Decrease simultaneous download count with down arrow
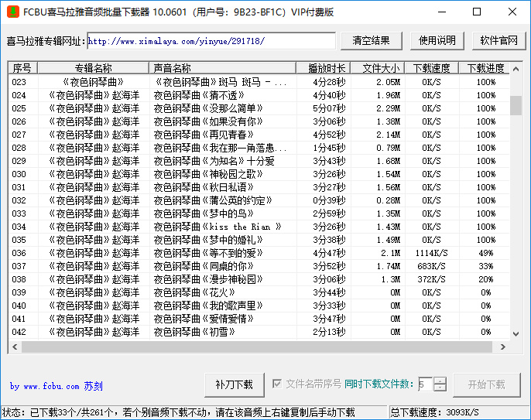This screenshot has width=531, height=420. point(440,388)
